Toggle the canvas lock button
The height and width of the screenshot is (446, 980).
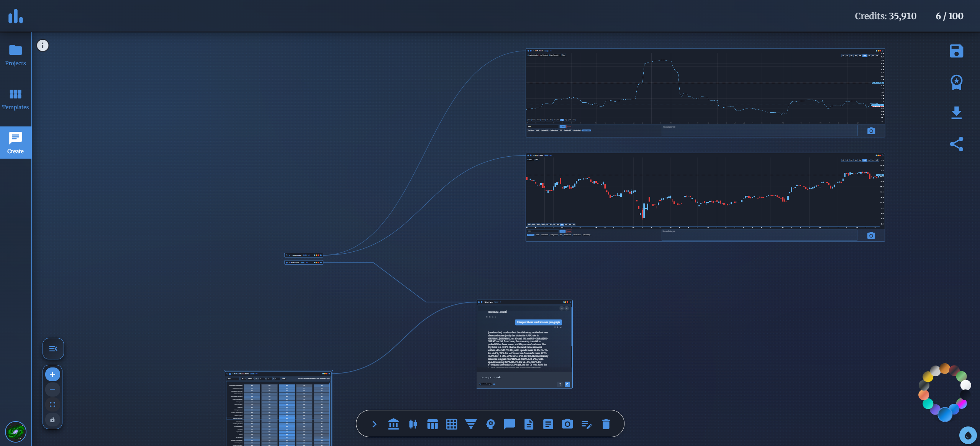click(x=52, y=420)
